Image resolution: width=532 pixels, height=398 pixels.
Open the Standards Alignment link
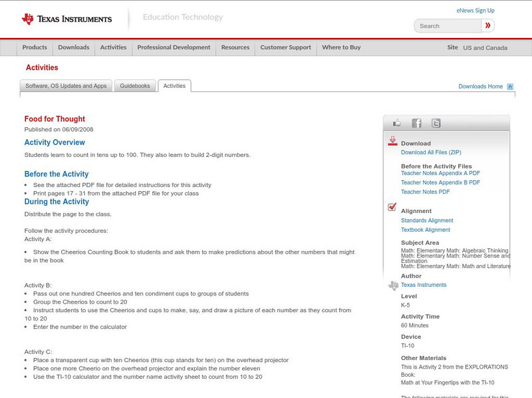427,220
